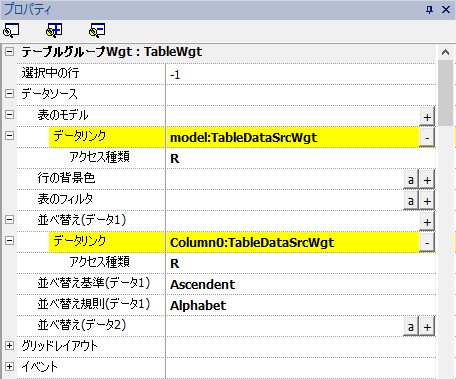Image resolution: width=456 pixels, height=379 pixels.
Task: Click the 'a' button on 並べ替え(データ2) row
Action: click(x=411, y=327)
